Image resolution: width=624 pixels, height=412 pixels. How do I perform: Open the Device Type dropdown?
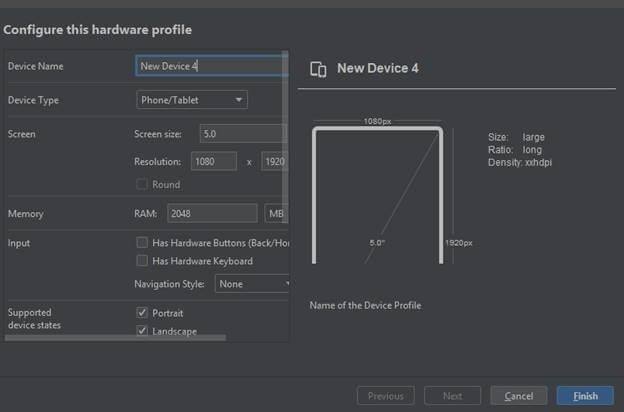192,100
